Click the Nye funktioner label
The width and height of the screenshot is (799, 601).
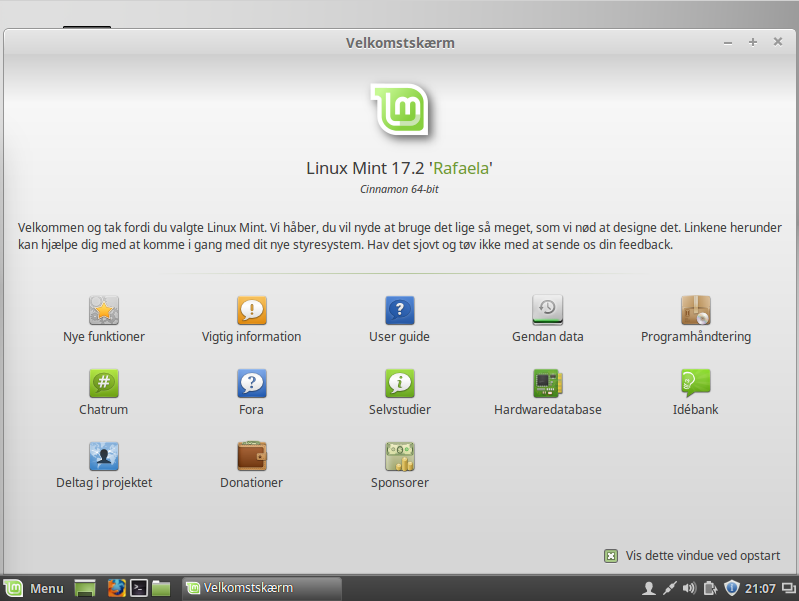click(104, 337)
